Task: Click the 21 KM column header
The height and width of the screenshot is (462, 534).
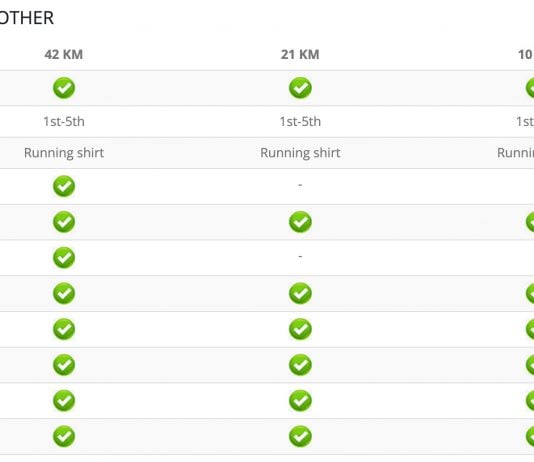Action: pyautogui.click(x=300, y=54)
